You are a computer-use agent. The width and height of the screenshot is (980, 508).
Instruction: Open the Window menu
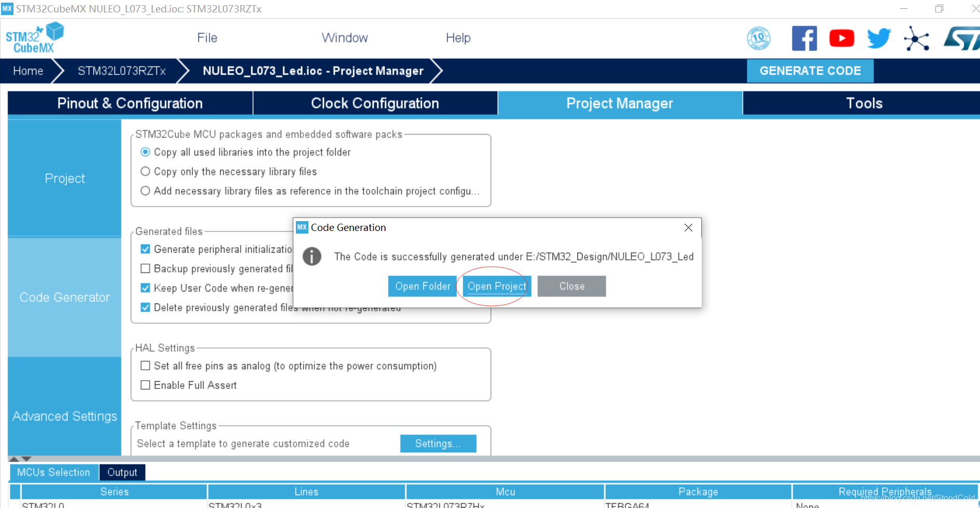pyautogui.click(x=345, y=38)
